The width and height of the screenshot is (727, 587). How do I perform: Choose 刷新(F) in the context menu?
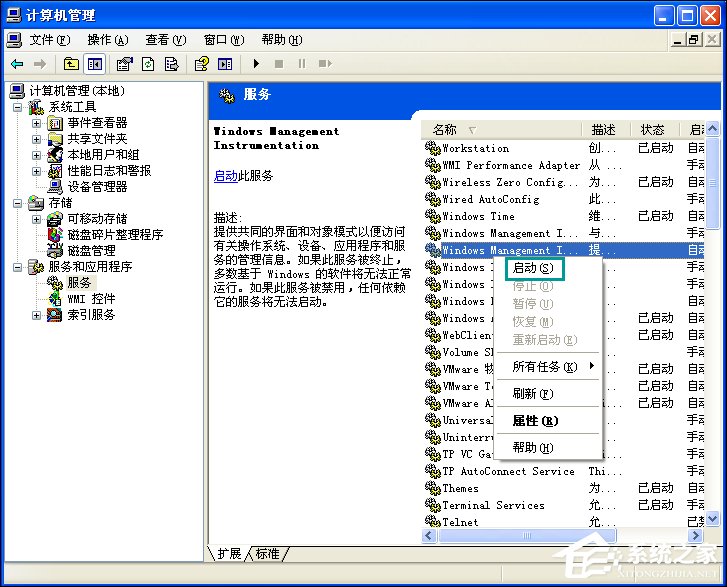(549, 394)
